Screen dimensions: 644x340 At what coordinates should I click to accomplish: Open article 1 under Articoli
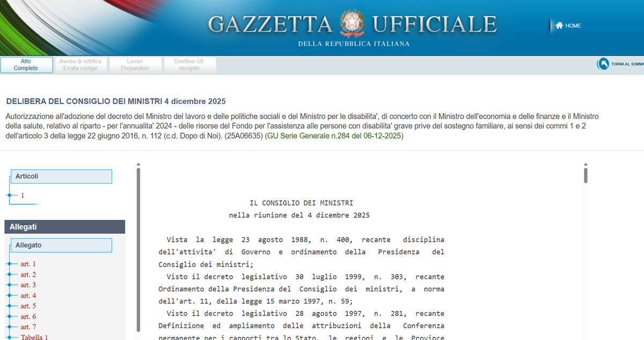pos(23,196)
